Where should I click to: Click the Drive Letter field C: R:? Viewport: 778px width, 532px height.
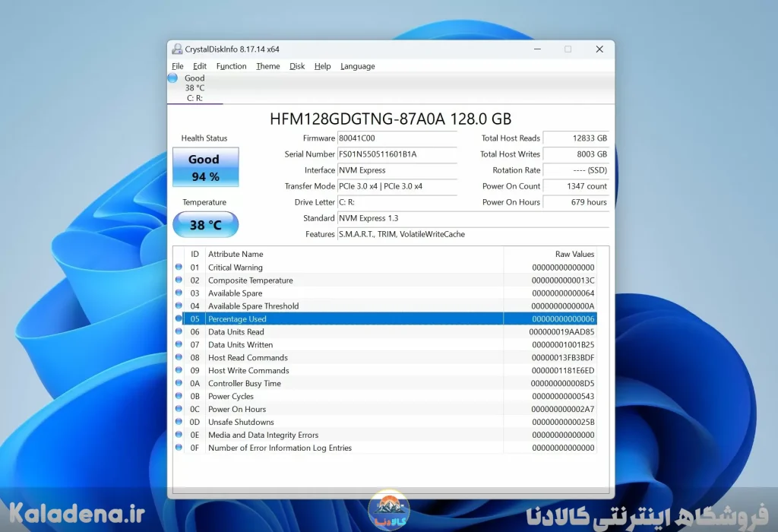coord(397,202)
